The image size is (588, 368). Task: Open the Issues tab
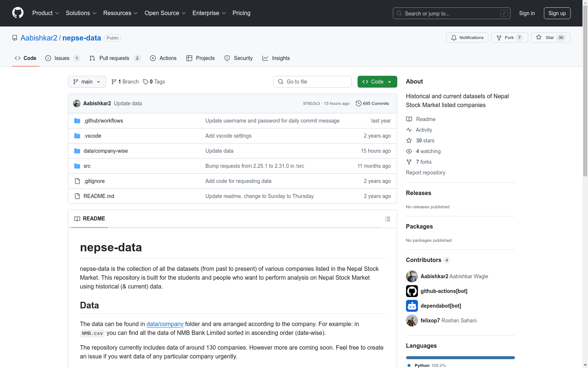(x=62, y=58)
